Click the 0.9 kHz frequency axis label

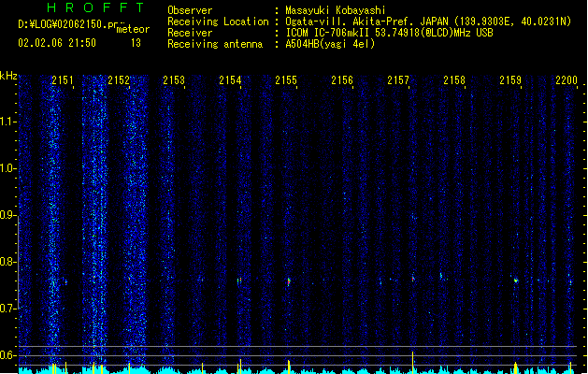click(x=7, y=215)
